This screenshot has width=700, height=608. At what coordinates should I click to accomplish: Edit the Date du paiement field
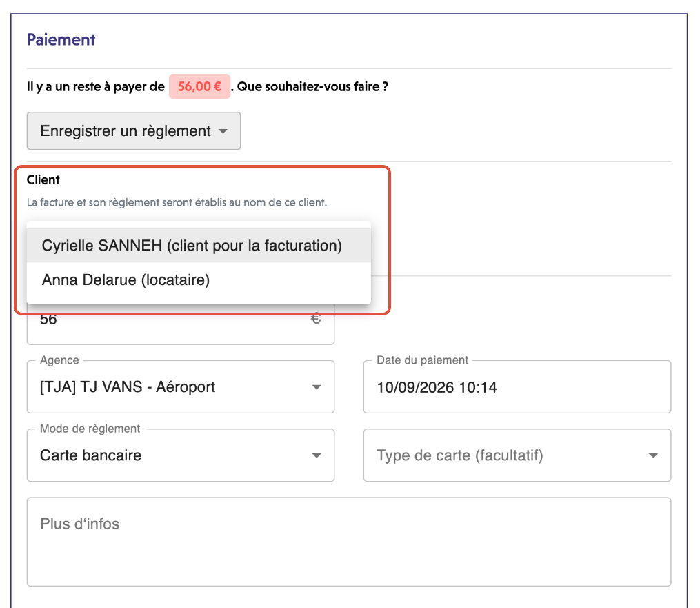pyautogui.click(x=517, y=387)
